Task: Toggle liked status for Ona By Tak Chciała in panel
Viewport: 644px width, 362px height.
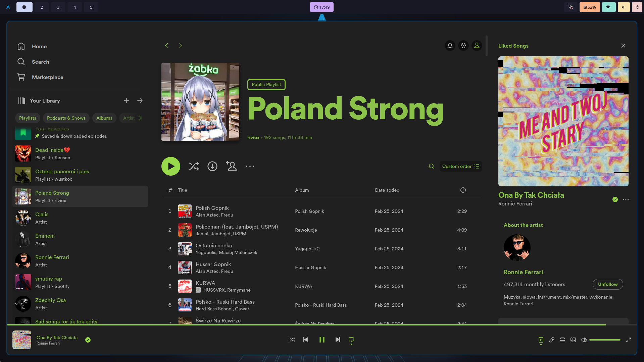Action: pos(615,199)
